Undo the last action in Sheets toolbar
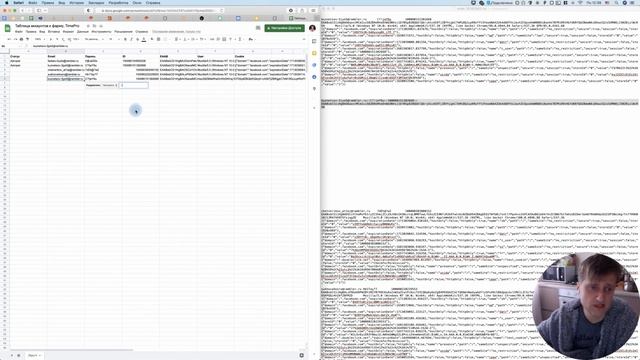Screen dimensions: 640x360 pyautogui.click(x=9, y=39)
